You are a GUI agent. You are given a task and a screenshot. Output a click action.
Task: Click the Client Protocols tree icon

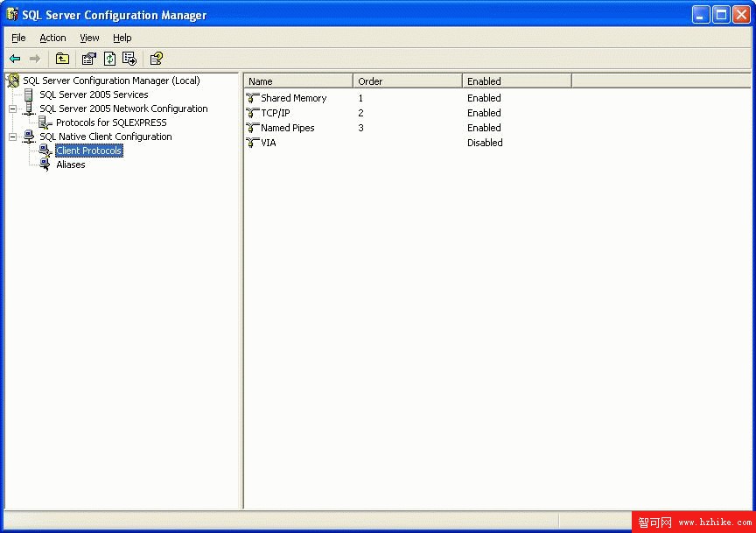click(45, 151)
